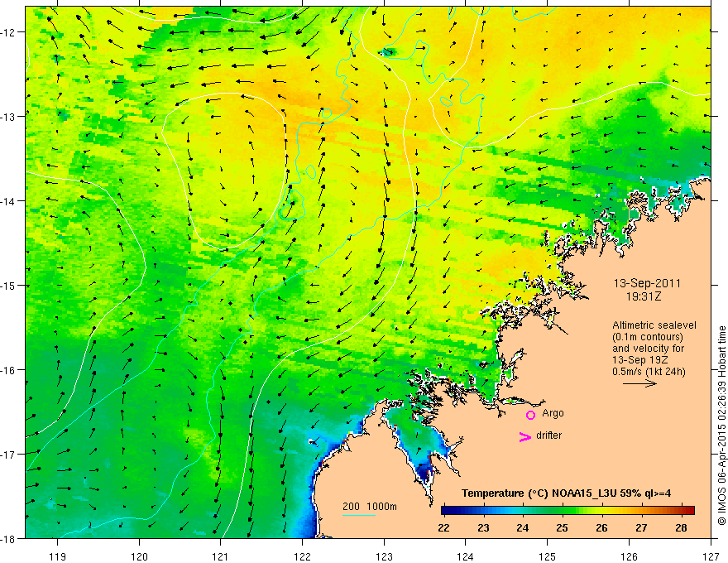The height and width of the screenshot is (563, 728).
Task: Click color bar label '27'
Action: click(x=641, y=528)
